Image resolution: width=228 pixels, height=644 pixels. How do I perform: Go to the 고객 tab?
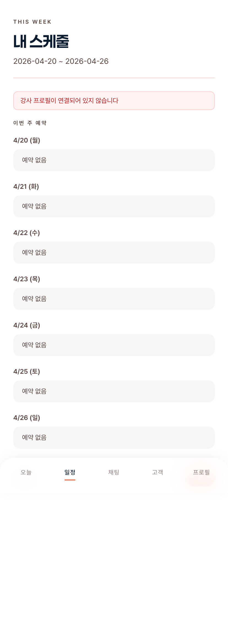click(x=158, y=472)
